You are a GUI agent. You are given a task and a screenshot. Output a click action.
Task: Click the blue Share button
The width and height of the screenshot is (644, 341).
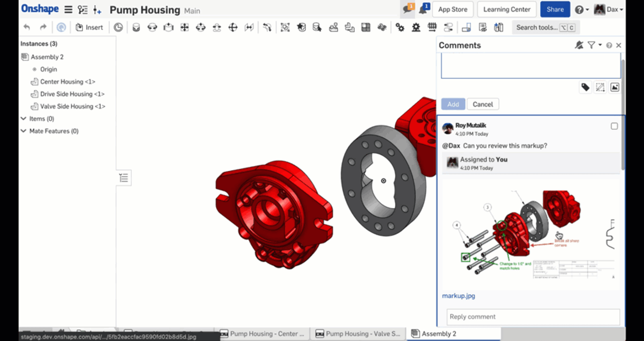click(555, 9)
